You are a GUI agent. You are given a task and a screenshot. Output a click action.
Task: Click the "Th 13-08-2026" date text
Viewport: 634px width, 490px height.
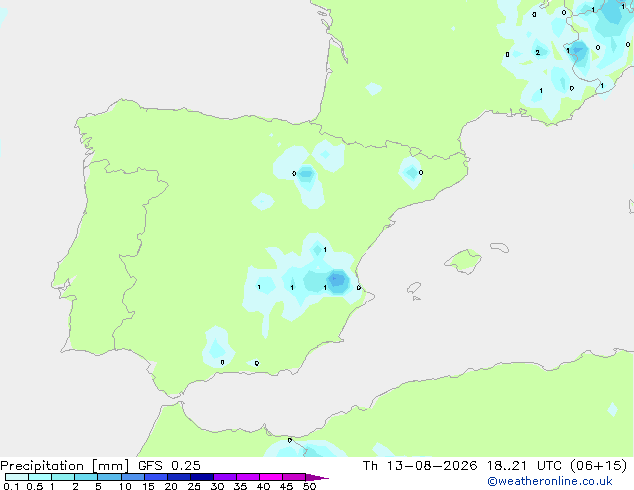pos(420,466)
